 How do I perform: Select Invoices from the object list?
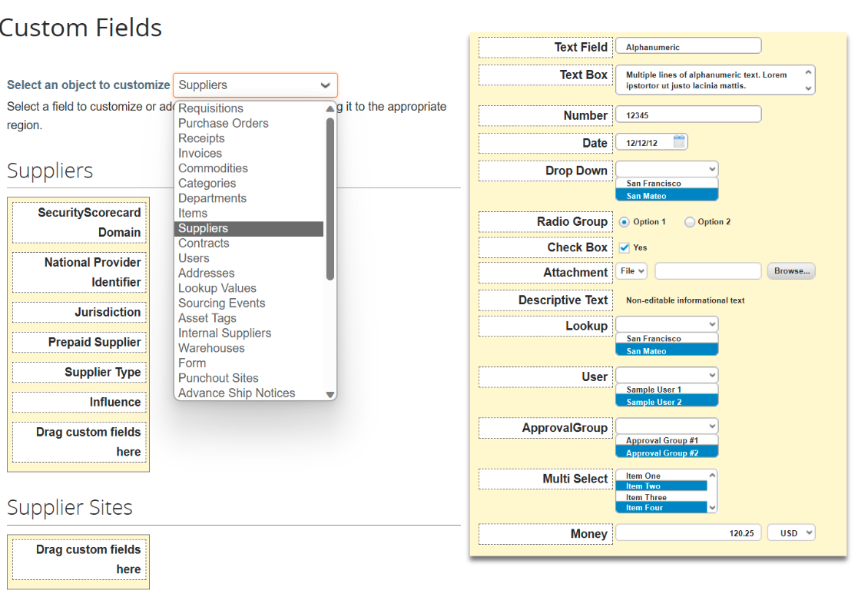(x=200, y=153)
